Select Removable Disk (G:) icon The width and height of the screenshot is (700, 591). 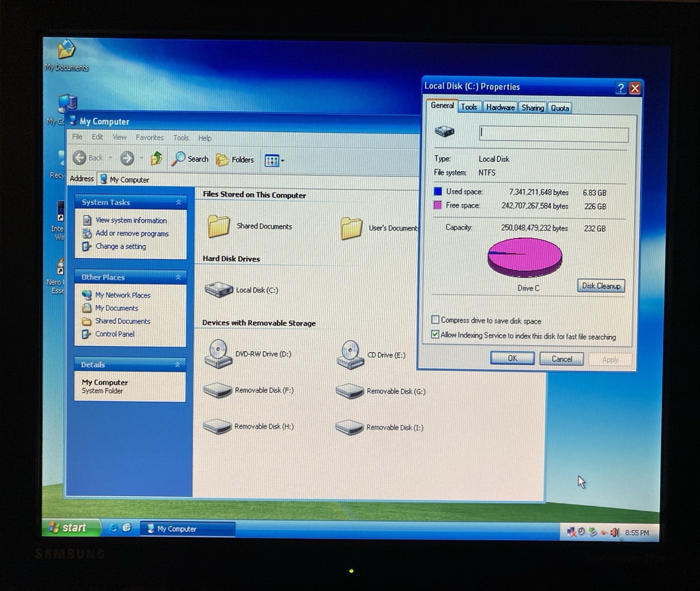tap(350, 391)
